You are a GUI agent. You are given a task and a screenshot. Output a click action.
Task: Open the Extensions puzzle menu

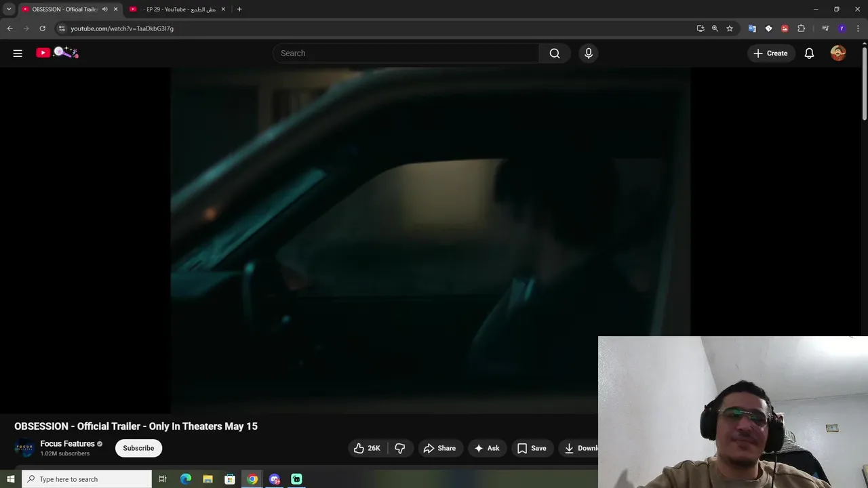point(802,28)
